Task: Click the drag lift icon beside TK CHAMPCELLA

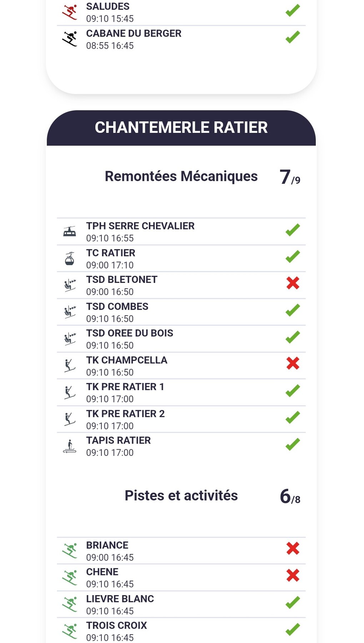Action: point(70,366)
